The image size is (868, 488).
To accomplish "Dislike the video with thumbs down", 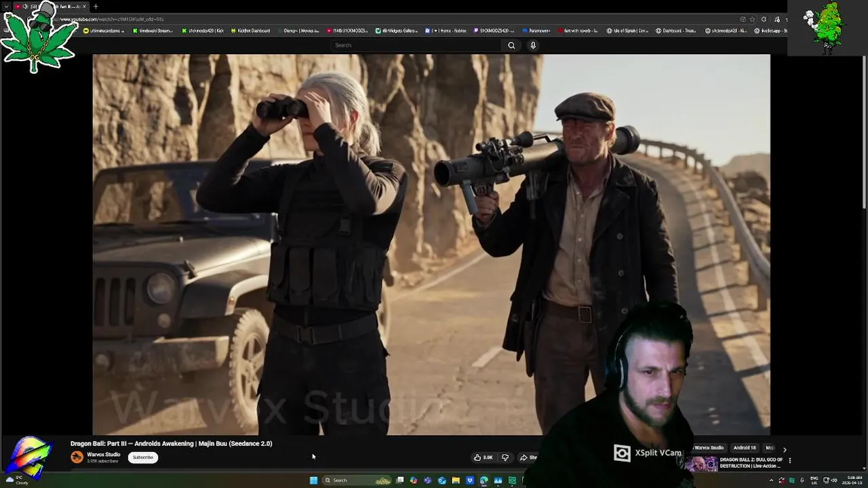I will [x=505, y=457].
